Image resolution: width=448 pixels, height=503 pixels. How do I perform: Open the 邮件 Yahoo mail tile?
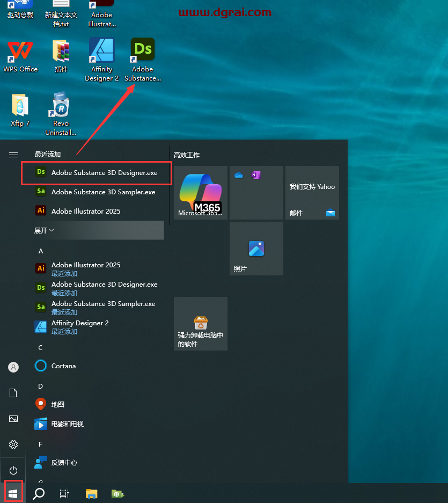pyautogui.click(x=312, y=193)
